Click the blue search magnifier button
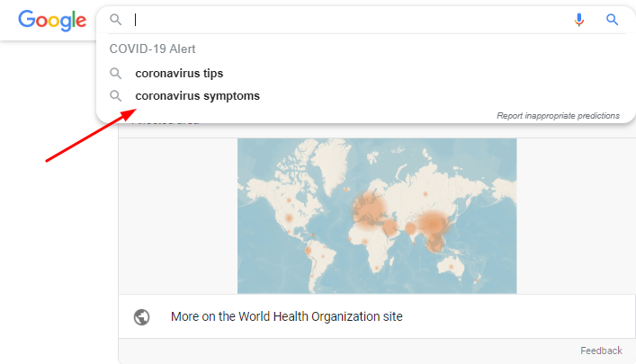 click(612, 20)
